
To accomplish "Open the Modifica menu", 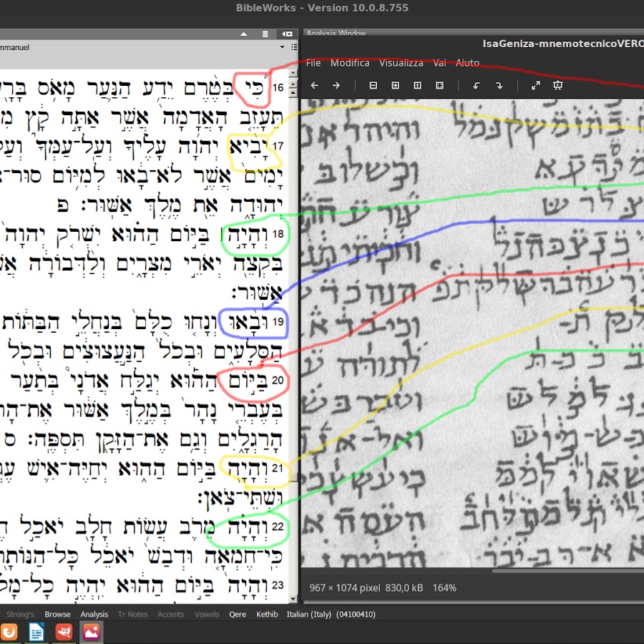I will pyautogui.click(x=350, y=63).
